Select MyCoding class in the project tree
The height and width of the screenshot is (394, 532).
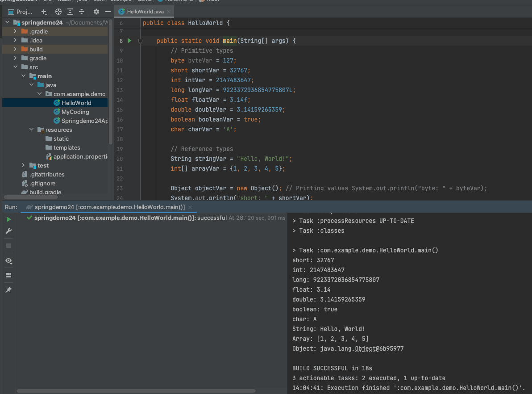[x=75, y=112]
